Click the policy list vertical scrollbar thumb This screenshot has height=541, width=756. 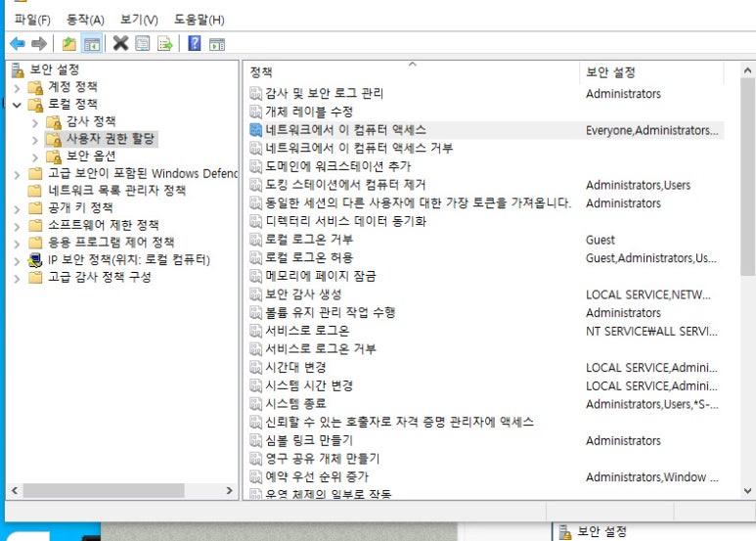747,176
